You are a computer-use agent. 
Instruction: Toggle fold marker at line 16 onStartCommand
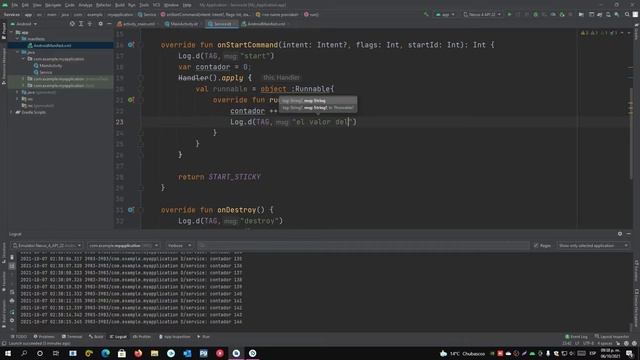point(140,45)
